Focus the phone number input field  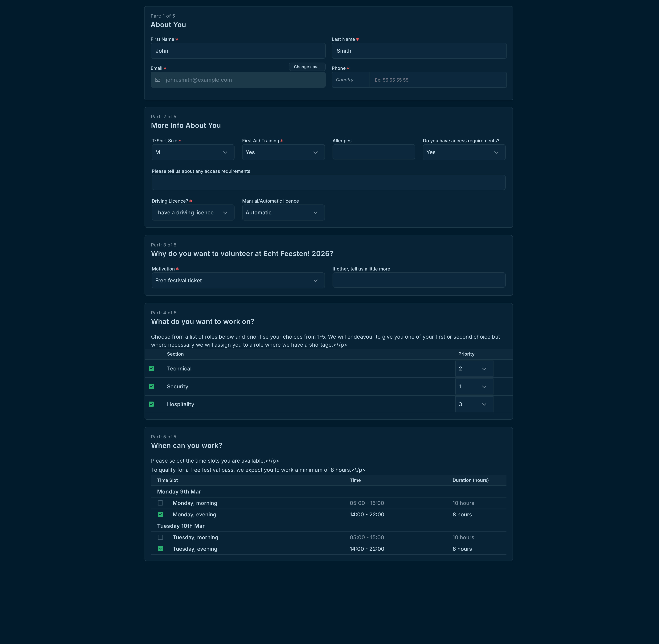tap(438, 80)
